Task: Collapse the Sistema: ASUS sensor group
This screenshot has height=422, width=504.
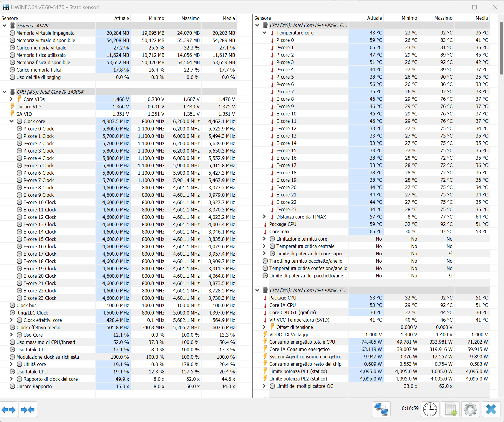Action: [x=4, y=26]
